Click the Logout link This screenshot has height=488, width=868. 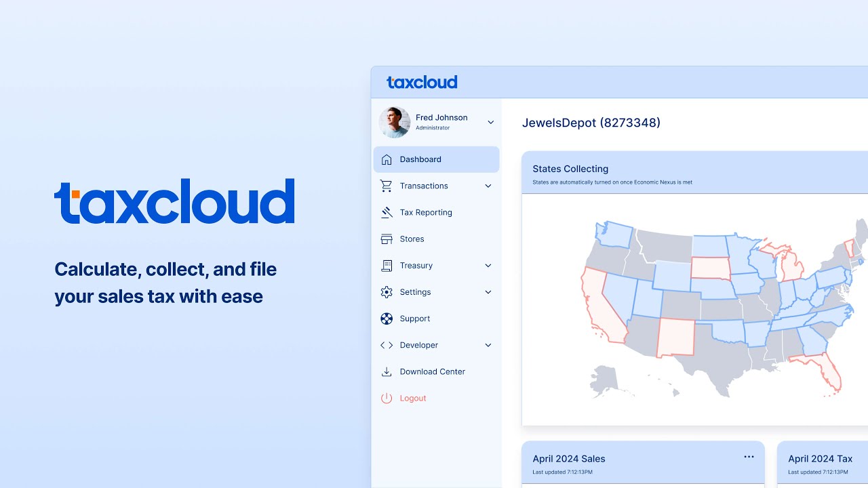coord(413,399)
